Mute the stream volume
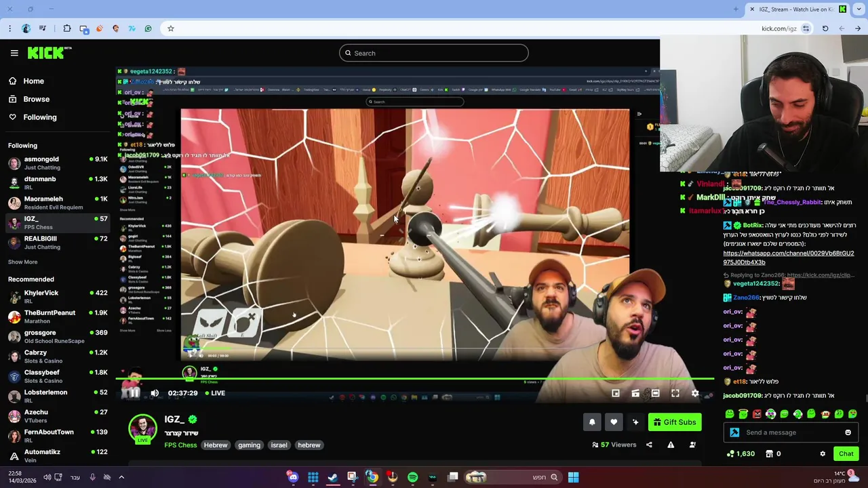The width and height of the screenshot is (868, 488). click(x=155, y=393)
